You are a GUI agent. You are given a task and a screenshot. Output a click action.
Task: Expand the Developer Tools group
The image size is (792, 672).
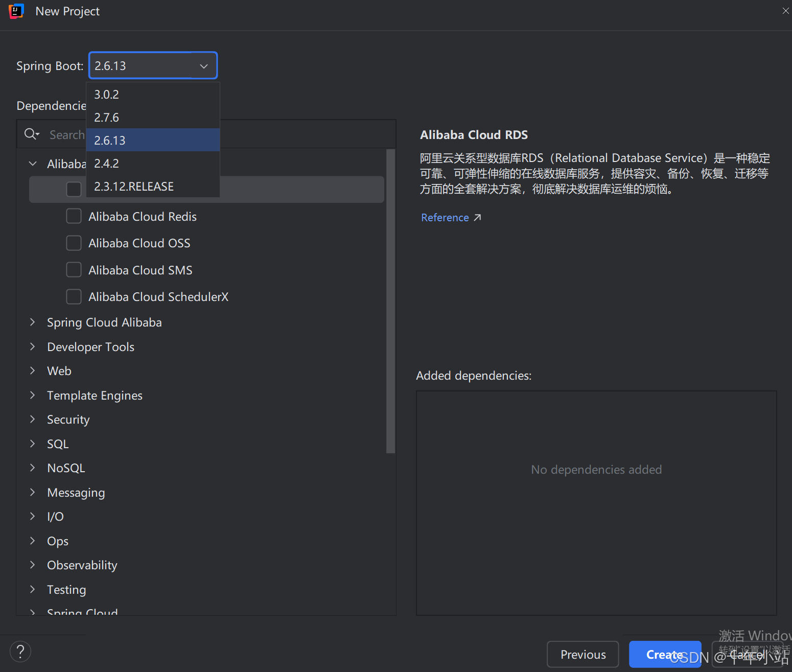coord(33,346)
